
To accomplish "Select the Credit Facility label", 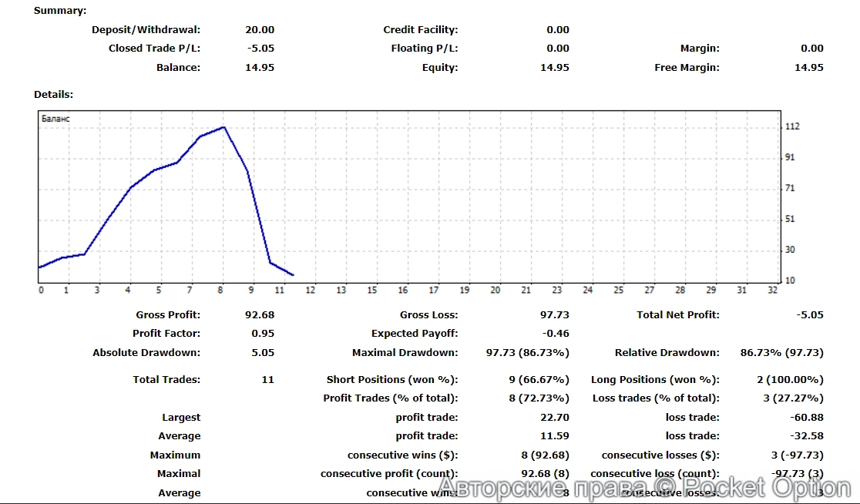I will point(420,29).
